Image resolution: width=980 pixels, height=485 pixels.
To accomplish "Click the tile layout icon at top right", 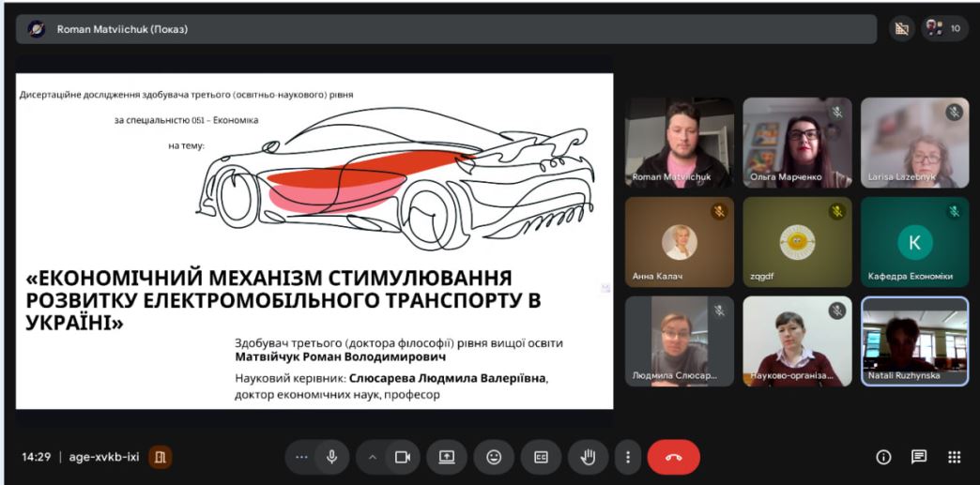I will point(901,28).
